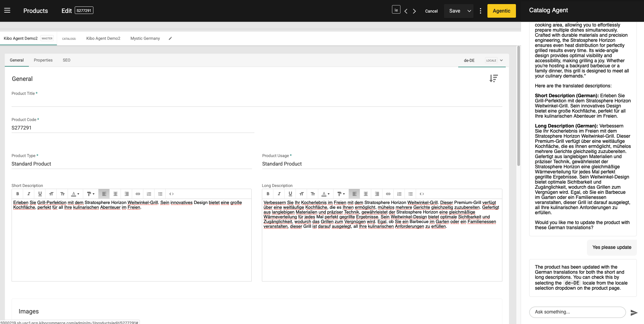This screenshot has height=324, width=644.
Task: Align right in Short Description editor
Action: coord(127,194)
